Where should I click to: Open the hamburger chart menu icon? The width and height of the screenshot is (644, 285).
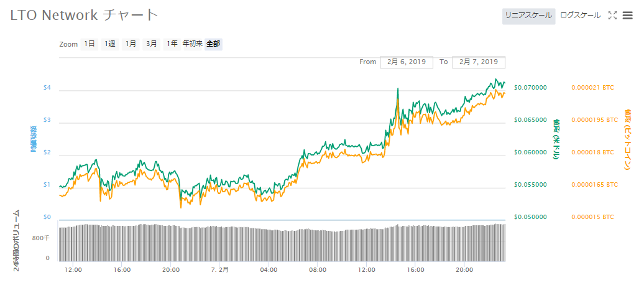627,16
